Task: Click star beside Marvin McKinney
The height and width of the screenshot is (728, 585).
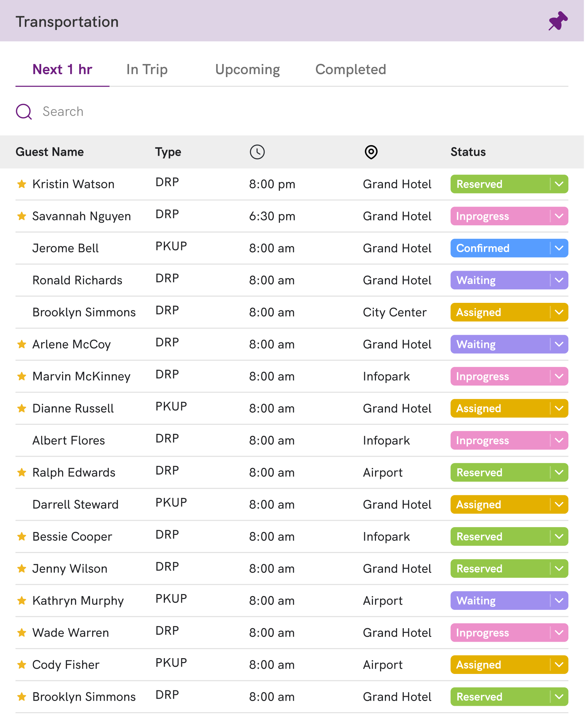Action: 22,377
